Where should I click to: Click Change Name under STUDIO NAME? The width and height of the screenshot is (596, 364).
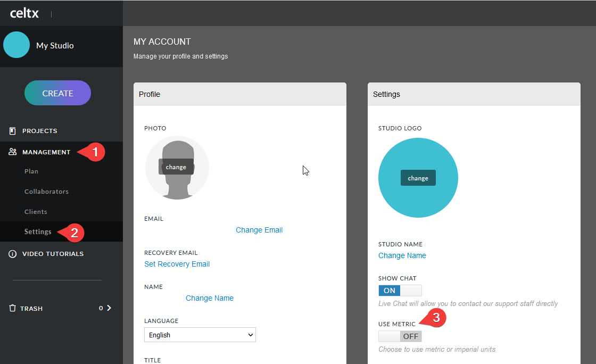coord(402,256)
